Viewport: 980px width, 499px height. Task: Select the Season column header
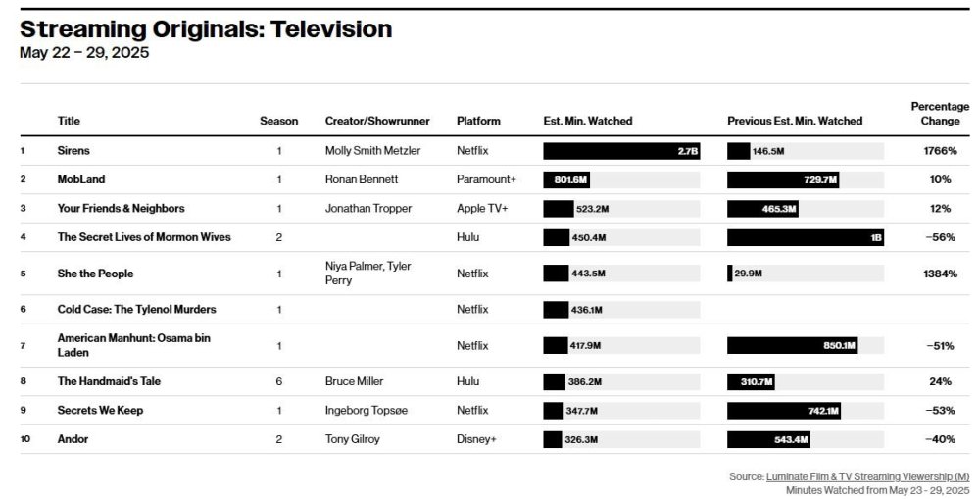(278, 121)
